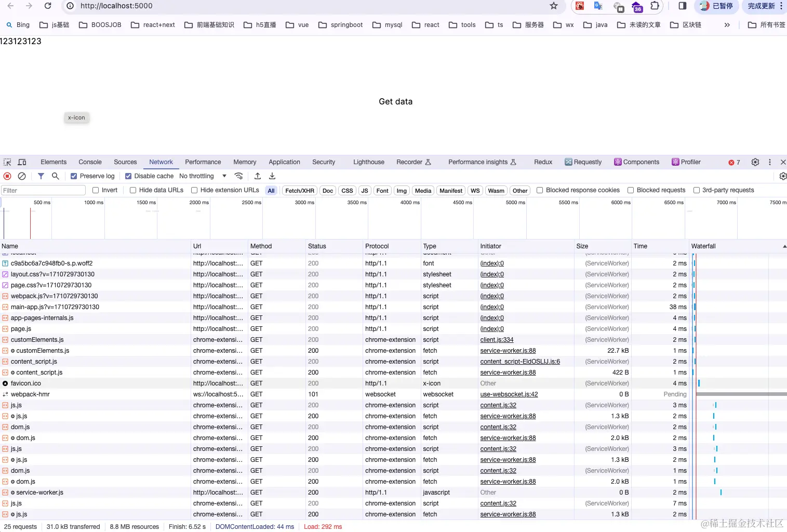Switch to the Sources tab
Screen dimensions: 787x532
(x=125, y=162)
